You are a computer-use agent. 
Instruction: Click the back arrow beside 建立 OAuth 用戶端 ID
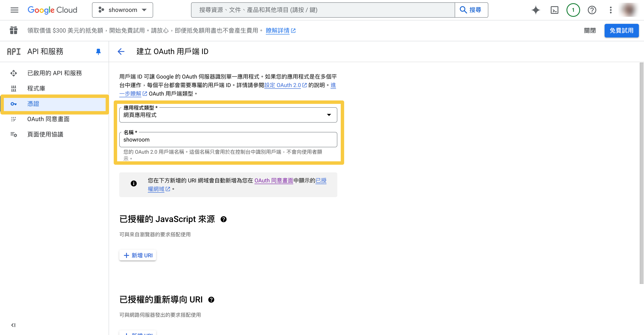(x=121, y=52)
